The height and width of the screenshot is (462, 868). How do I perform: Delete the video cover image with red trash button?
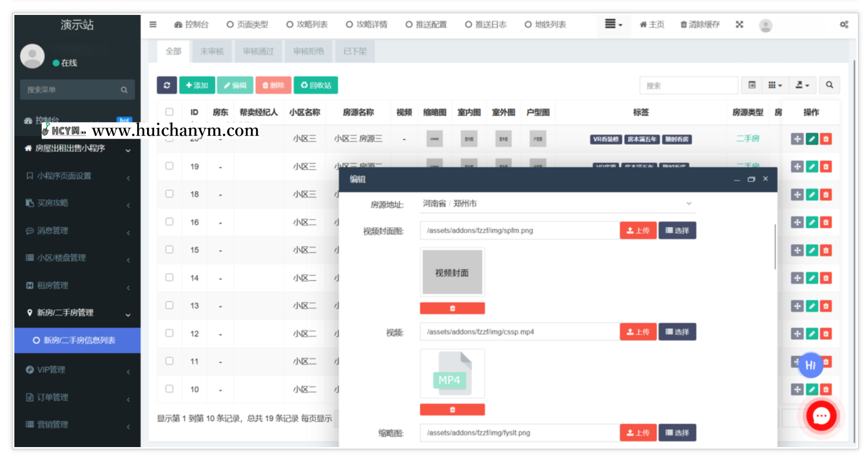[x=452, y=308]
